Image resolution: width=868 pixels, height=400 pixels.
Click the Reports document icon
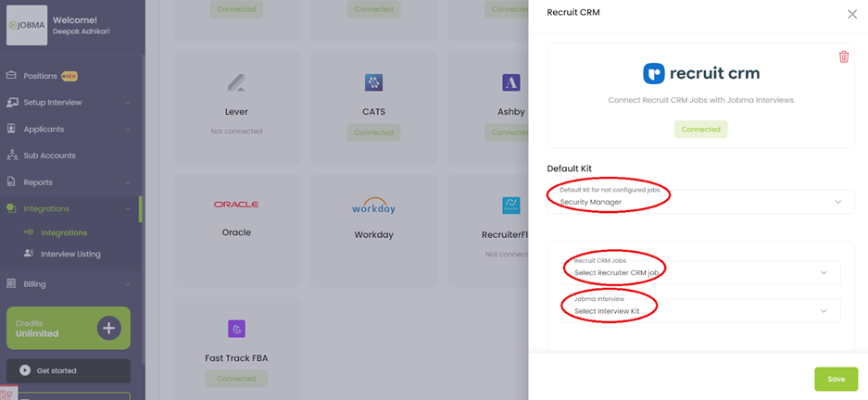coord(11,181)
